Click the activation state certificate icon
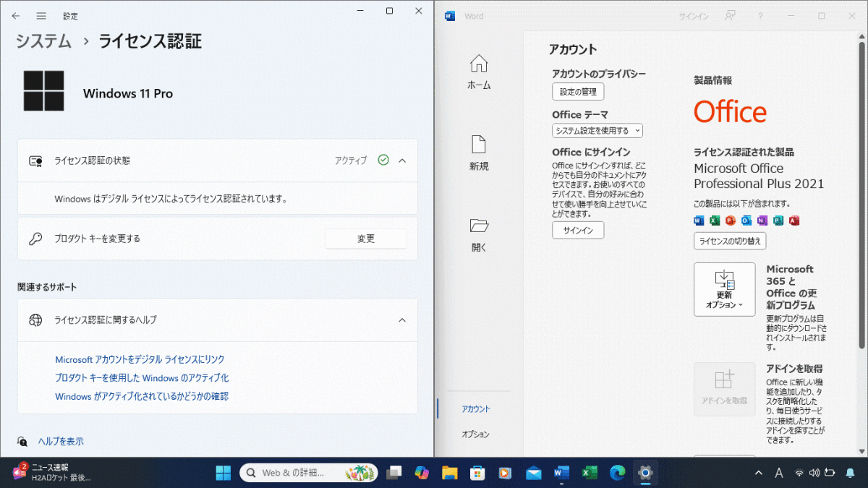 pyautogui.click(x=35, y=160)
